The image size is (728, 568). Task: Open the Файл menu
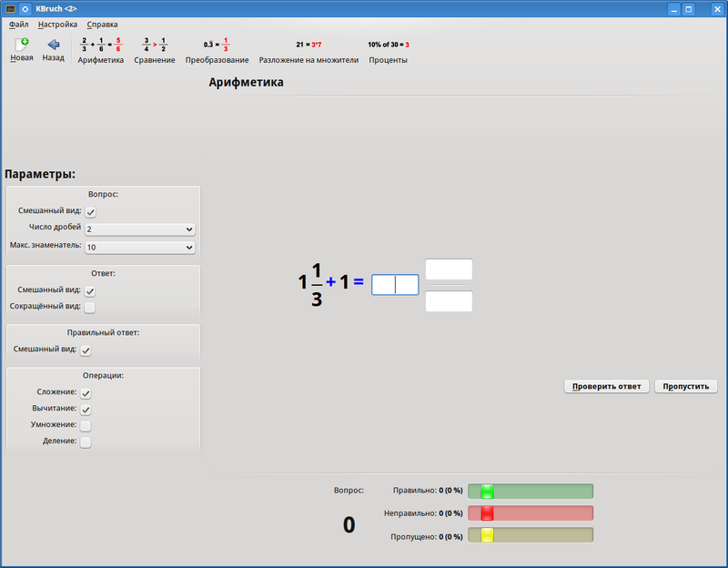coord(18,25)
